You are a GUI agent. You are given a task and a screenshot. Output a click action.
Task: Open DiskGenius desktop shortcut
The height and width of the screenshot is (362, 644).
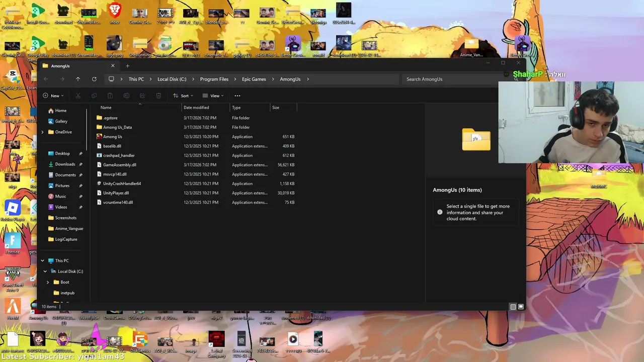tap(140, 342)
